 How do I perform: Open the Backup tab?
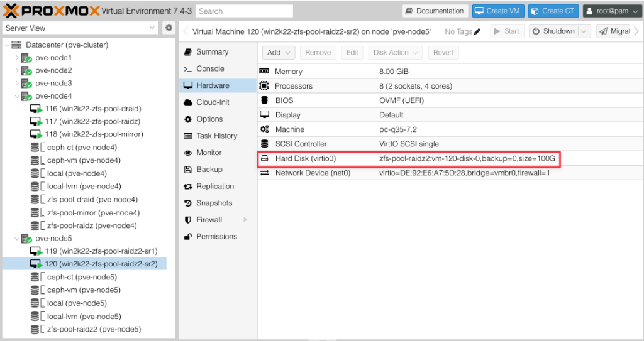coord(218,169)
